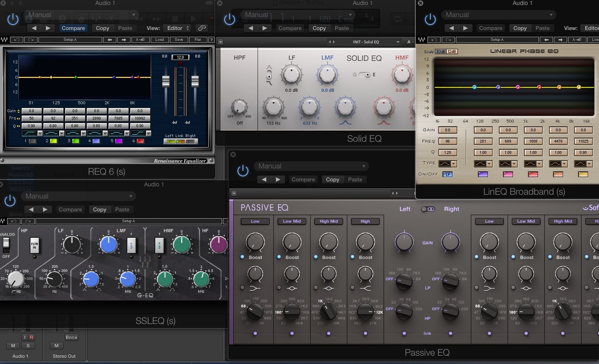Image resolution: width=599 pixels, height=364 pixels.
Task: Open the Setup A menu in LinEQ
Action: point(497,40)
